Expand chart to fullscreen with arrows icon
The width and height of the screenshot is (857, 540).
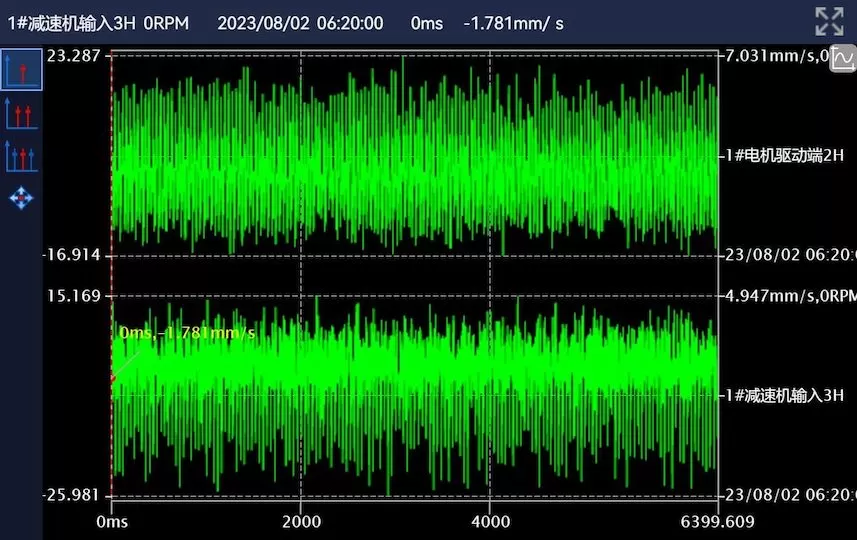[x=829, y=21]
